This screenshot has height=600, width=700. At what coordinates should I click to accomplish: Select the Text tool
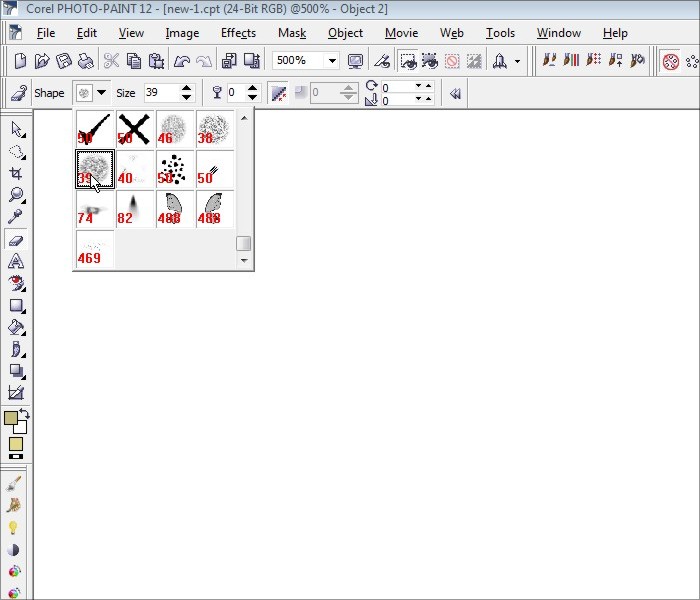coord(16,262)
